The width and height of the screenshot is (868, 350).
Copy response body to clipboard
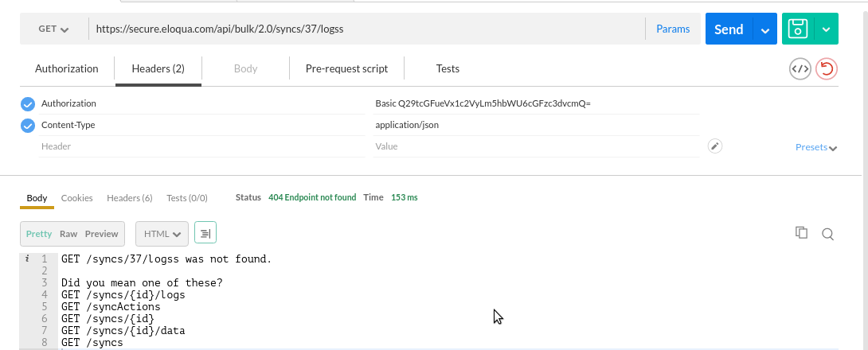802,233
